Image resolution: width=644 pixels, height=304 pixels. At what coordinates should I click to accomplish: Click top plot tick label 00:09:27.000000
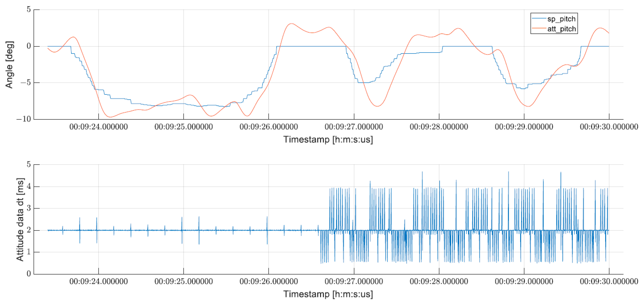[x=354, y=127]
